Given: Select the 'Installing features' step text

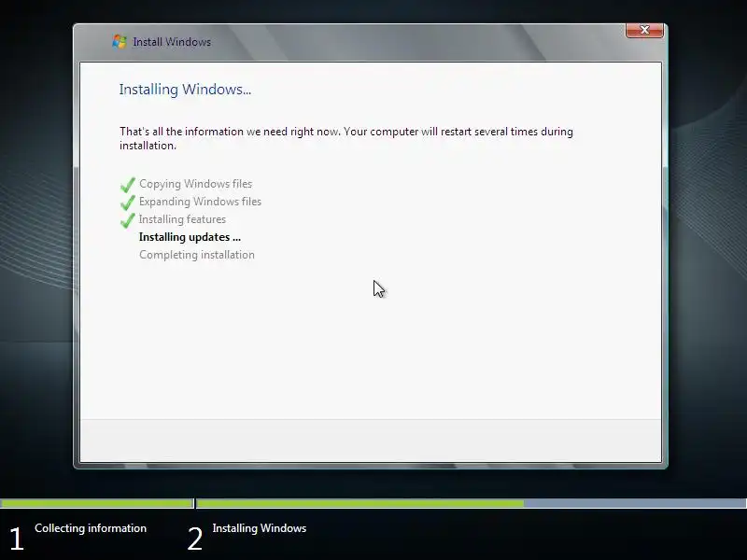Looking at the screenshot, I should (x=182, y=219).
